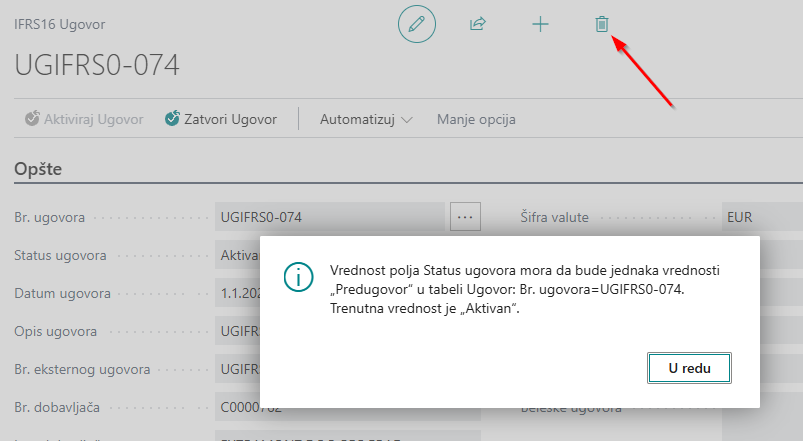Click the Zatvori Ugovor action
The image size is (803, 441).
(x=221, y=119)
